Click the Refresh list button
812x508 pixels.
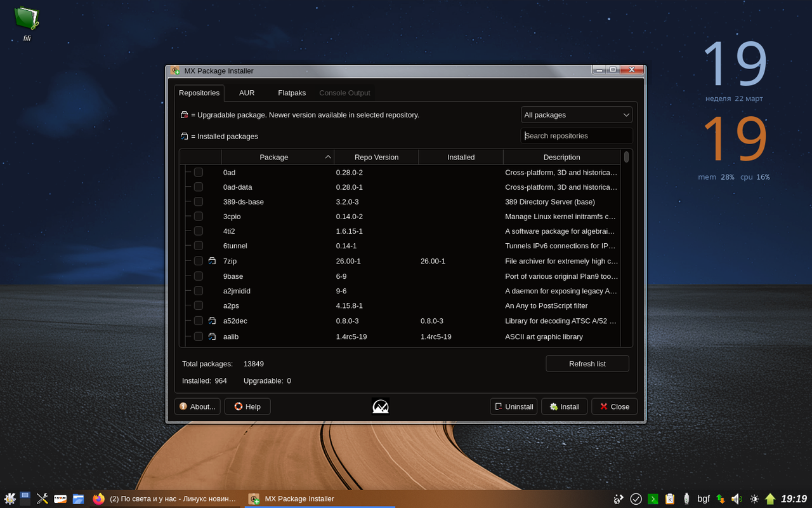click(x=587, y=364)
